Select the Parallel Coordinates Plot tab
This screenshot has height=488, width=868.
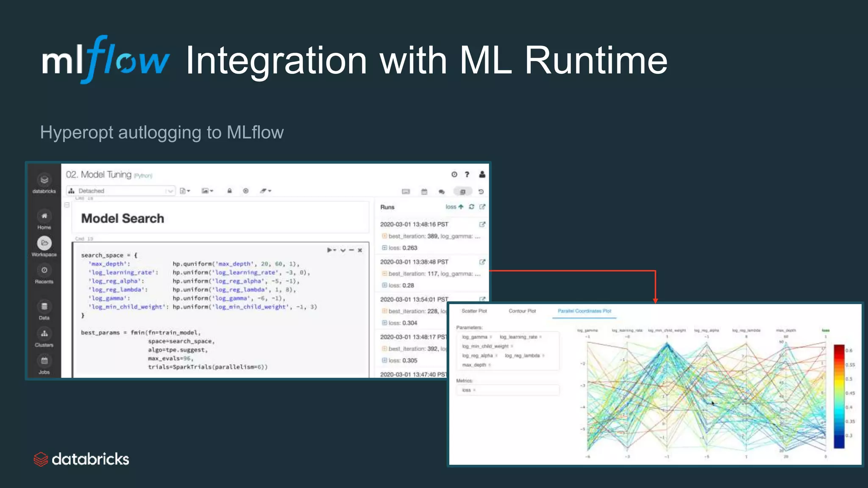tap(584, 311)
